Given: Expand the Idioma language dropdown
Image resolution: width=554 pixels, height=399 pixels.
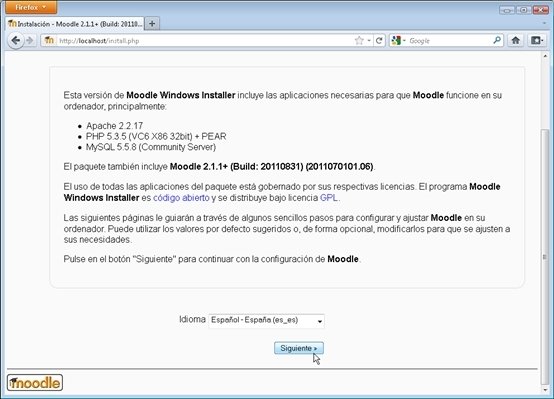Looking at the screenshot, I should point(266,321).
